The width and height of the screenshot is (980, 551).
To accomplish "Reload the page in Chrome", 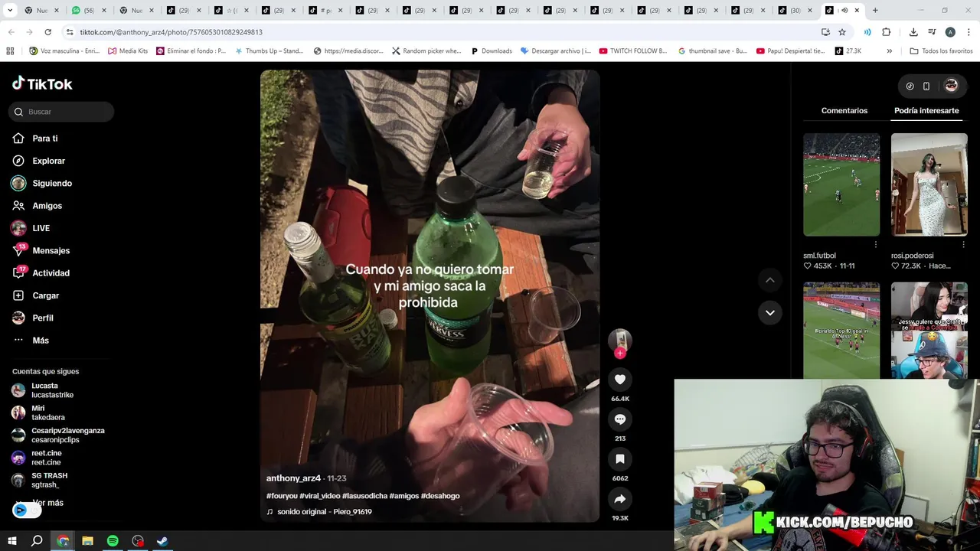I will [47, 32].
